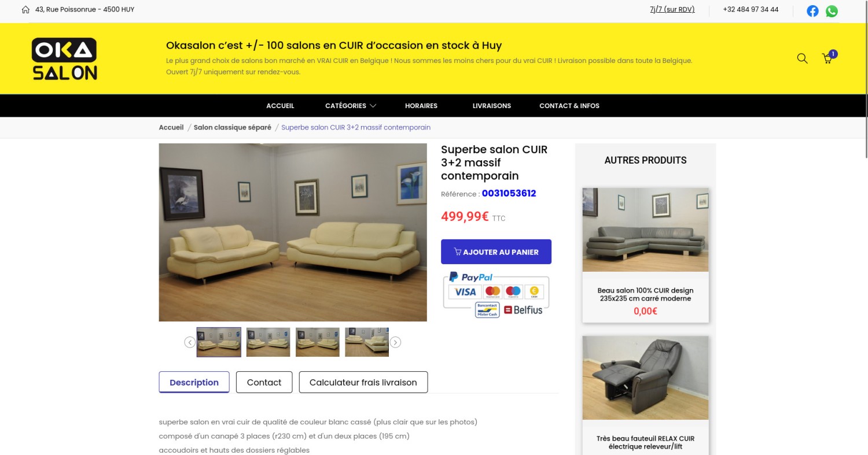
Task: Select the Description tab
Action: pos(194,382)
